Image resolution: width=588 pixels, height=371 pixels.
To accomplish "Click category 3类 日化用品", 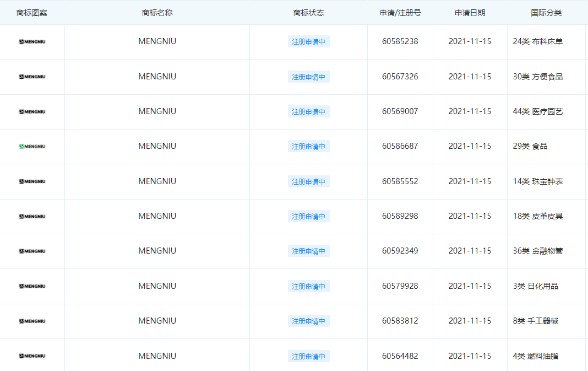I will tap(536, 286).
